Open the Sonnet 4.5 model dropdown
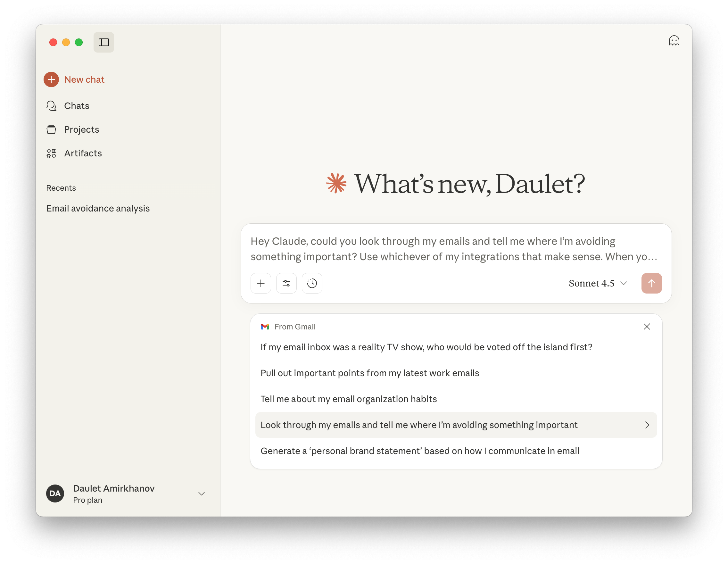 597,283
